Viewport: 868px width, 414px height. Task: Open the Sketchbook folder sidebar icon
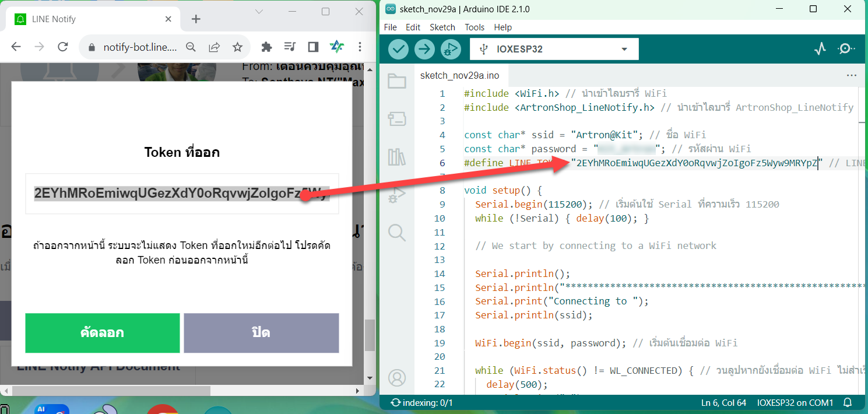(x=397, y=81)
